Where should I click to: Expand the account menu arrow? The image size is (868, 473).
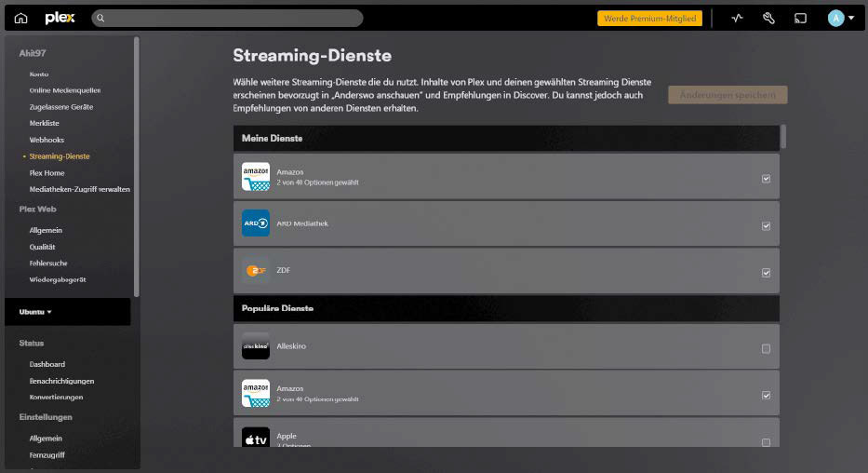pos(851,19)
